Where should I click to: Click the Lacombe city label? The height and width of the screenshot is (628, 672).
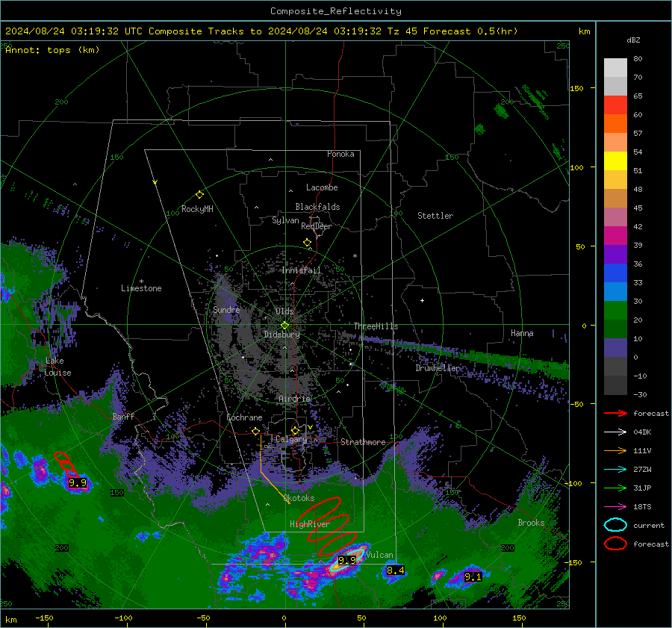[322, 187]
